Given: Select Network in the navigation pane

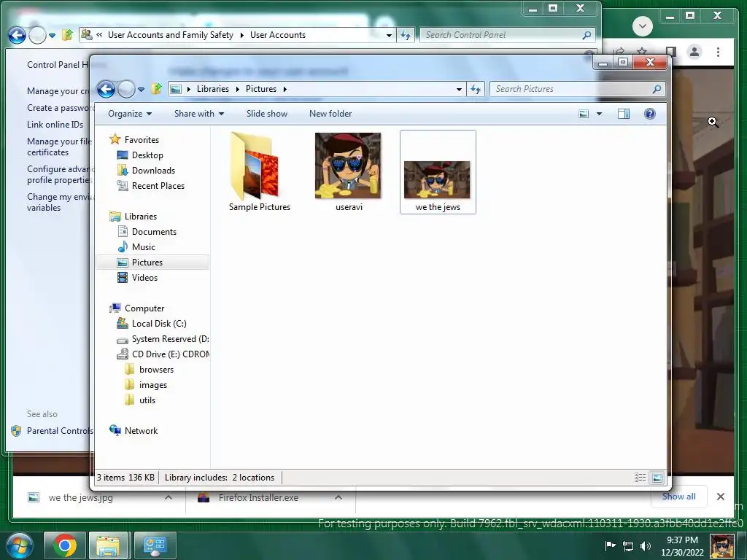Looking at the screenshot, I should (141, 431).
